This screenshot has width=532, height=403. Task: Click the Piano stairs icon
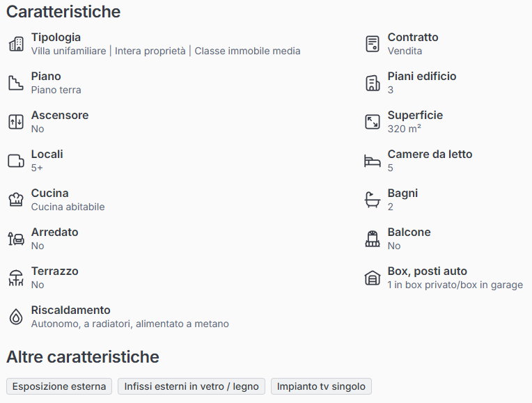click(16, 83)
